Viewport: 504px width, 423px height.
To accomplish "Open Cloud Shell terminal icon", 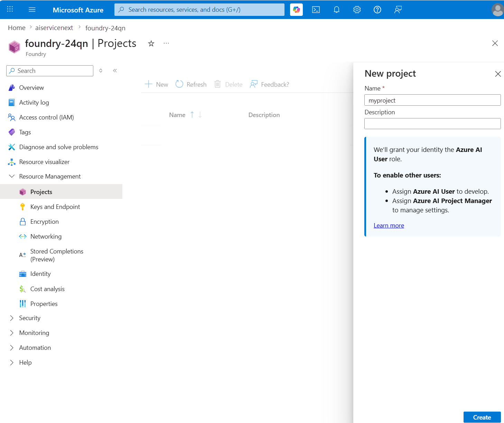I will (316, 10).
